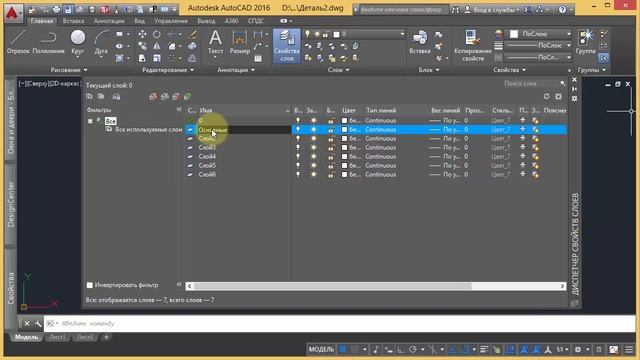This screenshot has width=640, height=360.
Task: Sort layers by Вес линий column header
Action: coord(445,110)
